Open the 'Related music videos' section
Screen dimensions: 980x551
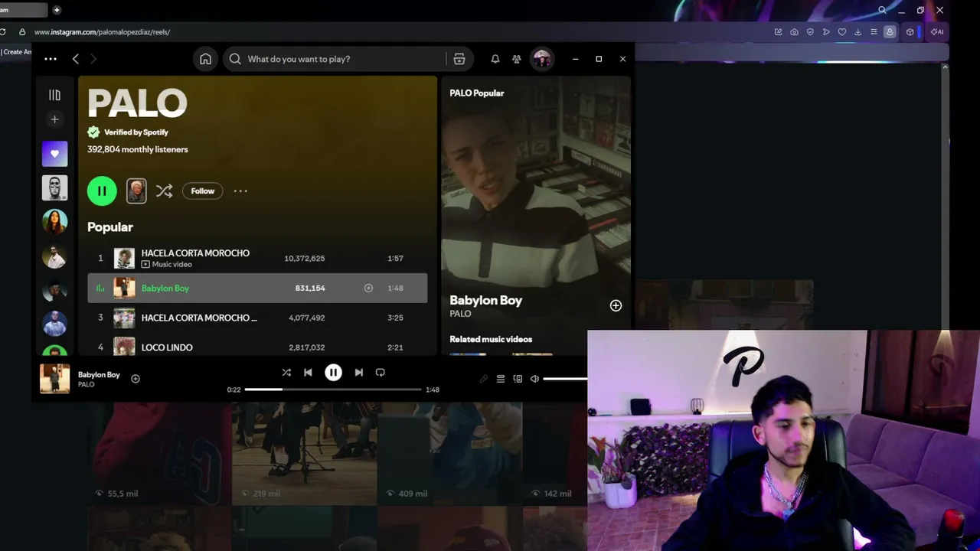tap(491, 339)
